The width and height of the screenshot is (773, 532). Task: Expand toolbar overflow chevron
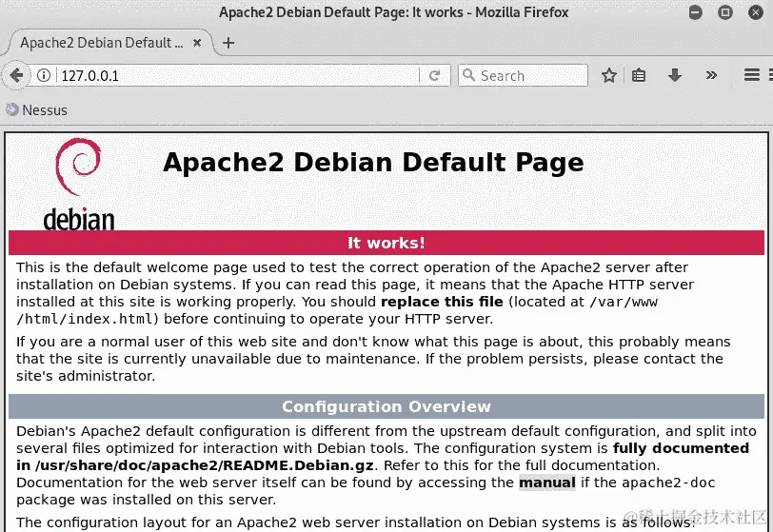[711, 75]
